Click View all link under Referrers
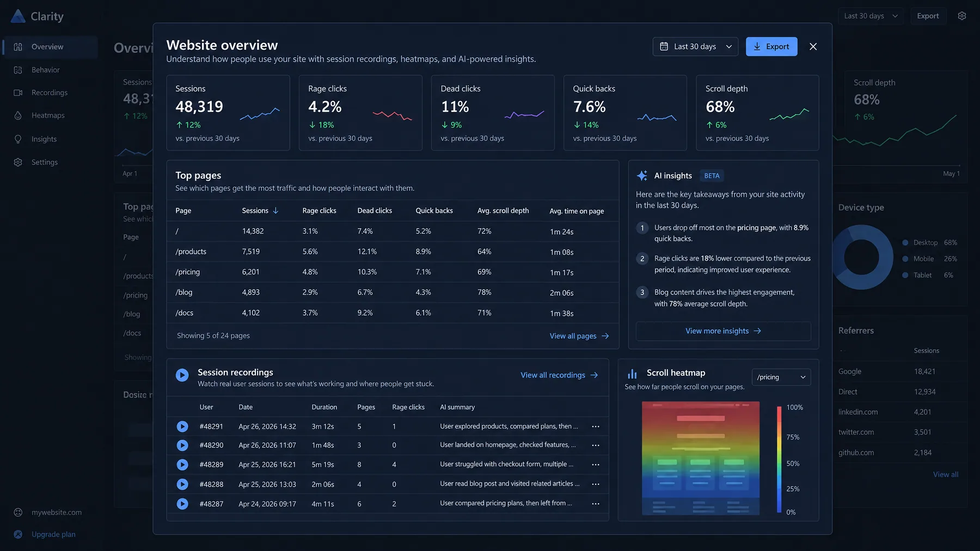980x551 pixels. [946, 475]
